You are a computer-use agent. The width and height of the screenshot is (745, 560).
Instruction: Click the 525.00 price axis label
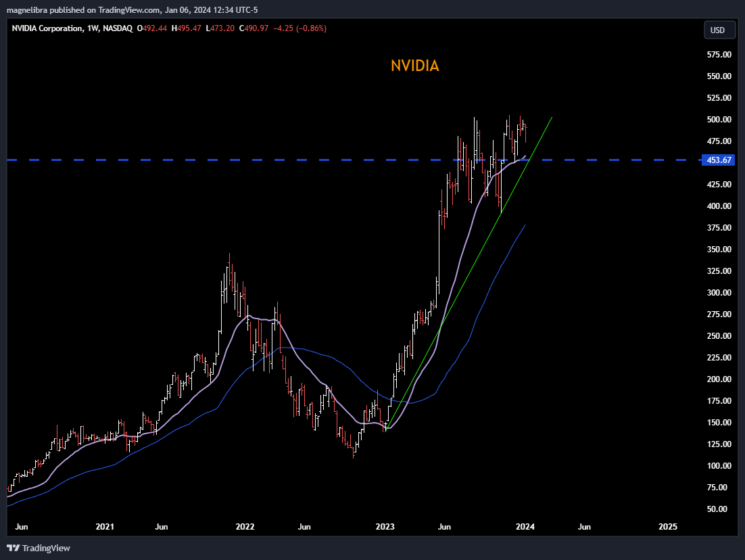(719, 98)
